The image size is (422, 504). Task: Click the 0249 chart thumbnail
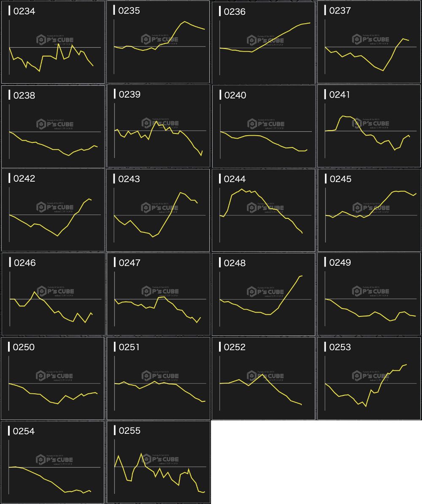click(x=369, y=294)
